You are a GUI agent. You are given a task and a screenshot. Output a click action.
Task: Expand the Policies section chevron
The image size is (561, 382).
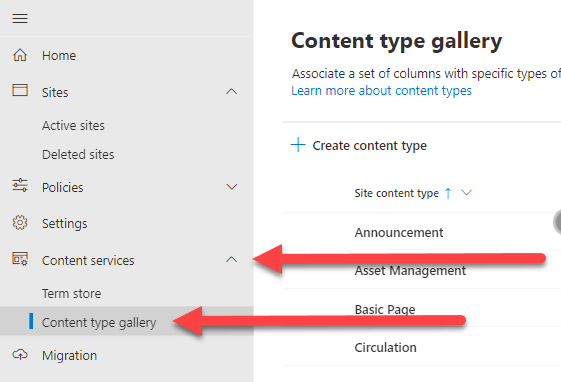click(x=232, y=187)
